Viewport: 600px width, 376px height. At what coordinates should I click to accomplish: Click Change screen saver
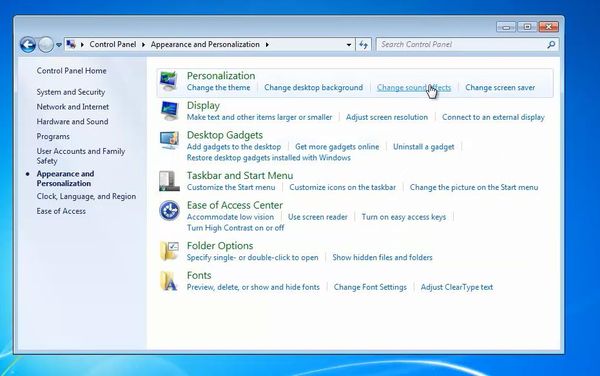tap(500, 88)
